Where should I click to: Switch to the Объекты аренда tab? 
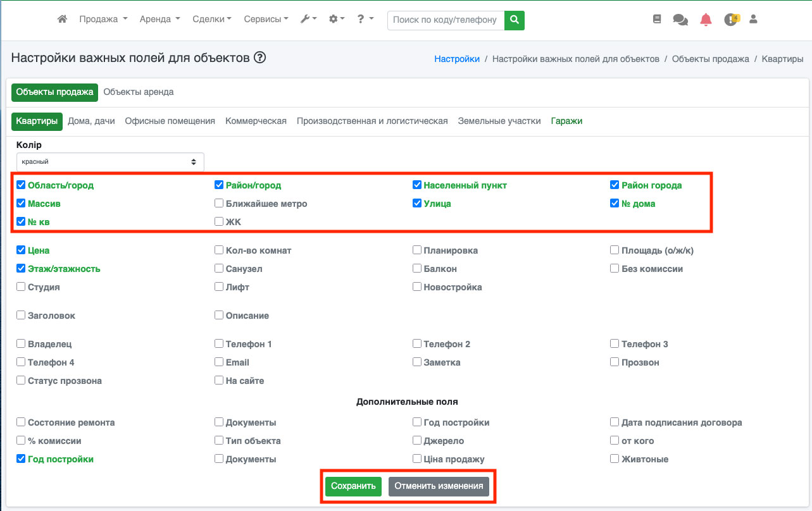139,92
